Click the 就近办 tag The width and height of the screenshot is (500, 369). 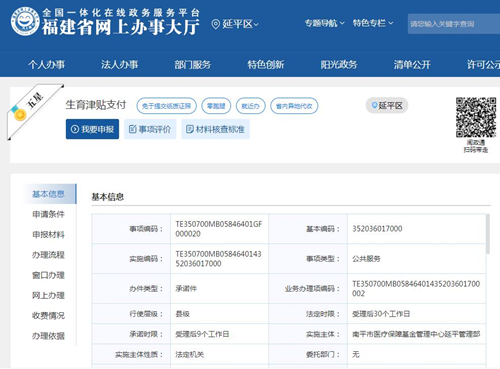251,106
